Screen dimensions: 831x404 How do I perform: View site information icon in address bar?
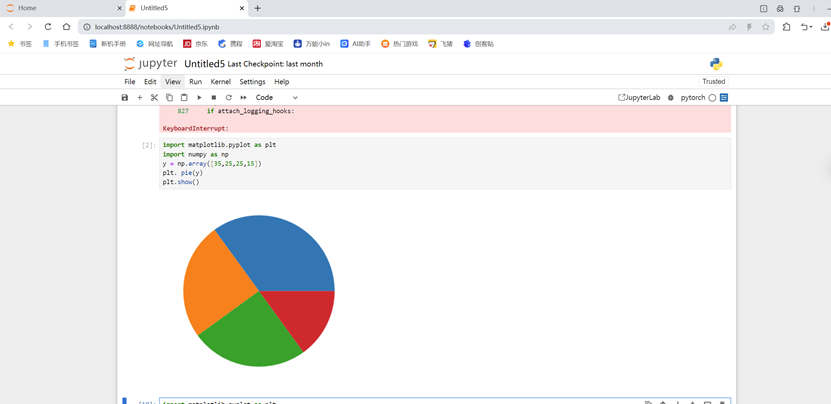pyautogui.click(x=87, y=27)
